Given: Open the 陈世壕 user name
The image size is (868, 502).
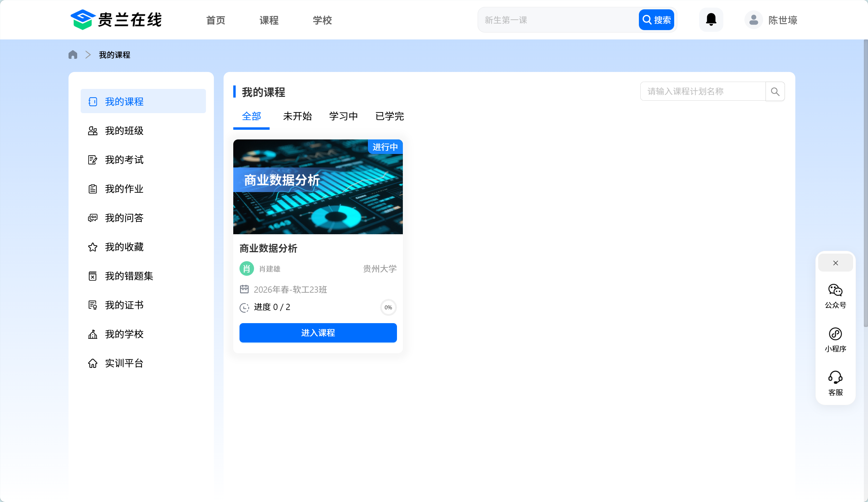Looking at the screenshot, I should tap(783, 20).
